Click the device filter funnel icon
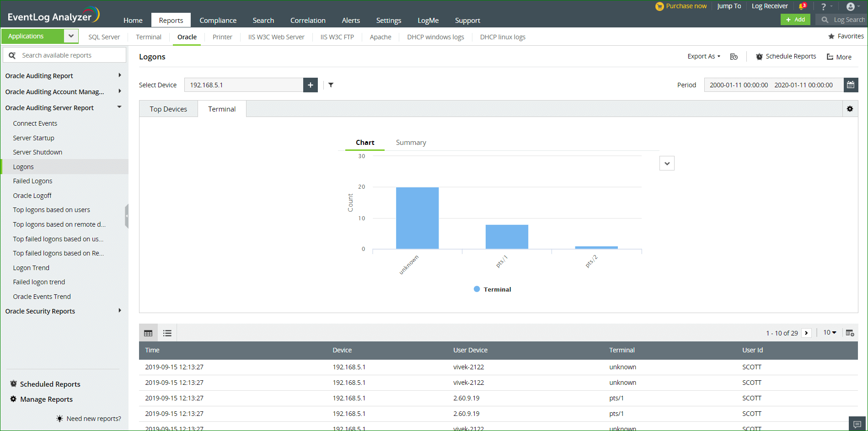This screenshot has width=868, height=431. (331, 85)
